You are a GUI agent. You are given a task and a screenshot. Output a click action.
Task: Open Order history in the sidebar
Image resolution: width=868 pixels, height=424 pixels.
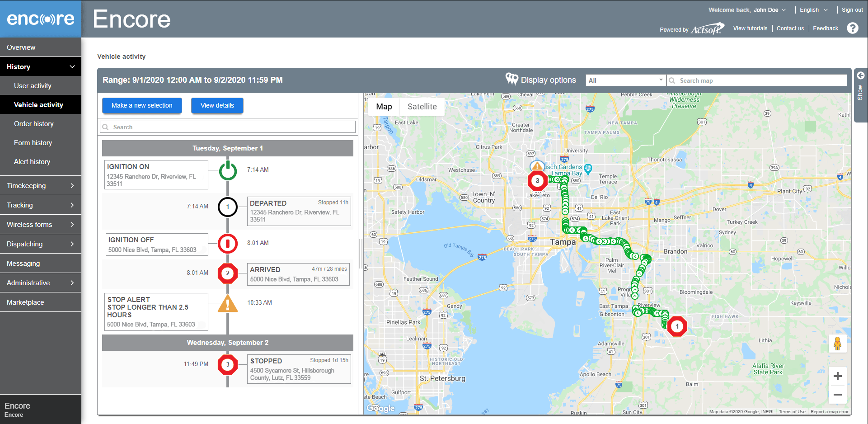(x=33, y=123)
